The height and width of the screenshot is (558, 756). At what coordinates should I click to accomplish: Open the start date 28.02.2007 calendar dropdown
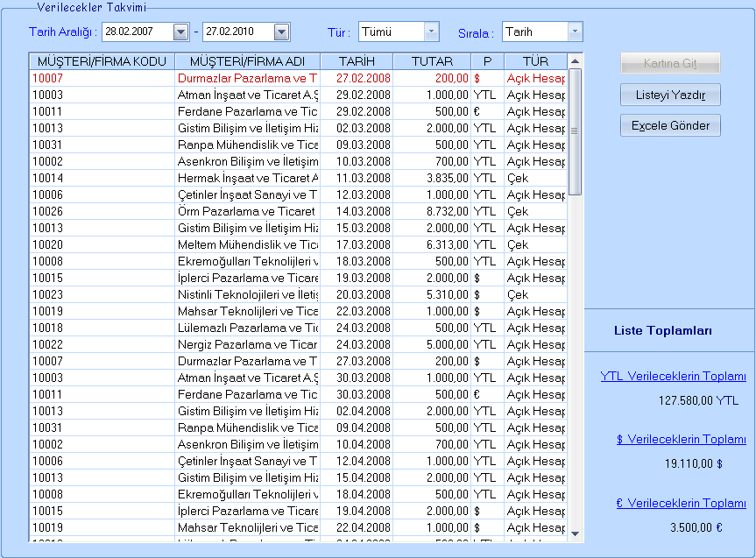click(x=180, y=32)
